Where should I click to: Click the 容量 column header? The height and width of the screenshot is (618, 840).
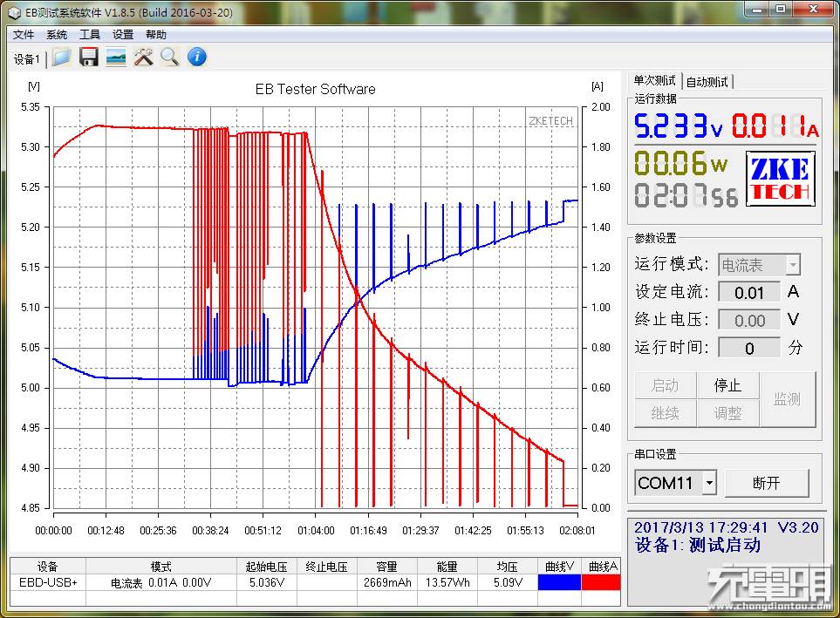tap(387, 567)
